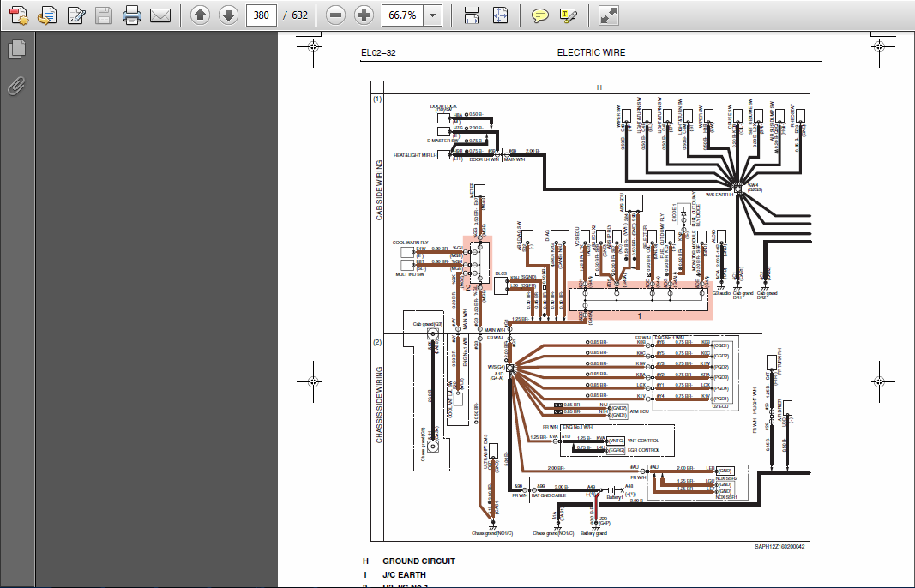Select the highlight text tool
915x588 pixels.
tap(568, 15)
